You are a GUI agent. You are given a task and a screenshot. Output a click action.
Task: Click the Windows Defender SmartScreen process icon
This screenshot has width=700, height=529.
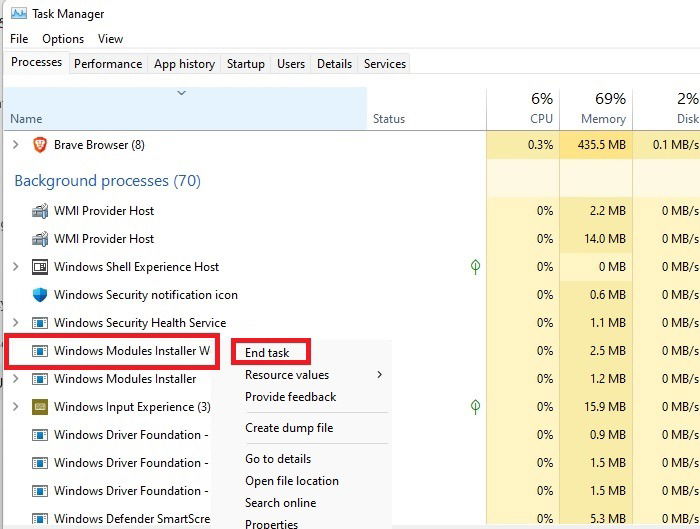(x=40, y=520)
